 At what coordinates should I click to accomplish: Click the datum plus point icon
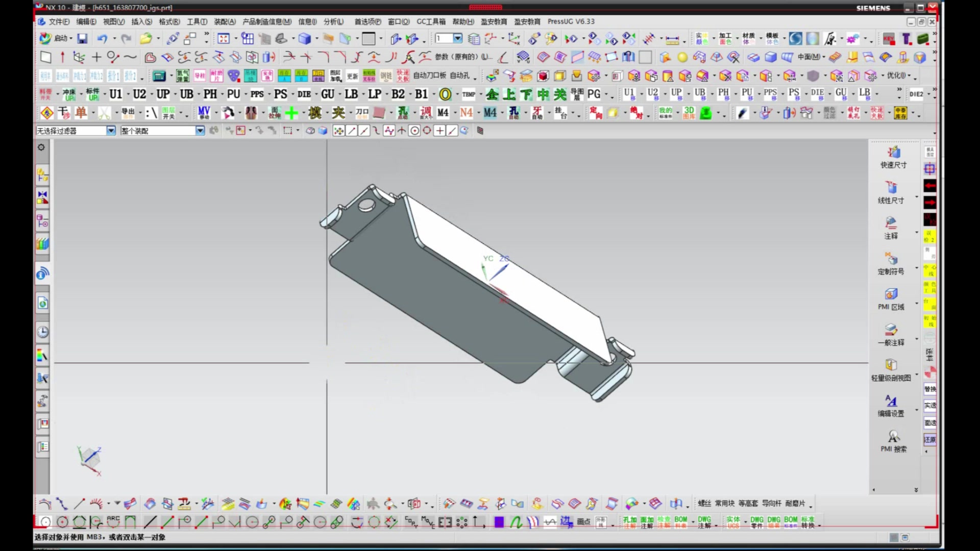pyautogui.click(x=96, y=57)
